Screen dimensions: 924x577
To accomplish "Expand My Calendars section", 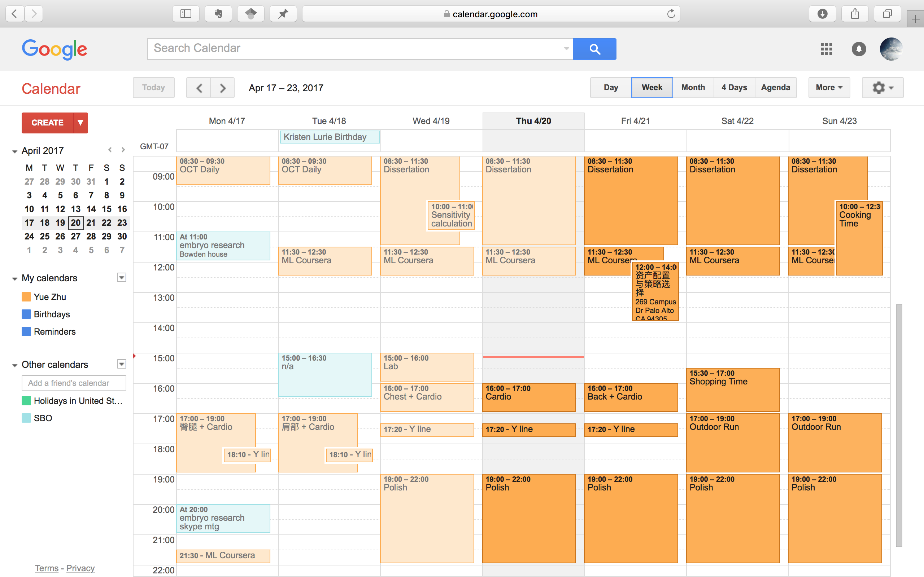I will pos(15,278).
